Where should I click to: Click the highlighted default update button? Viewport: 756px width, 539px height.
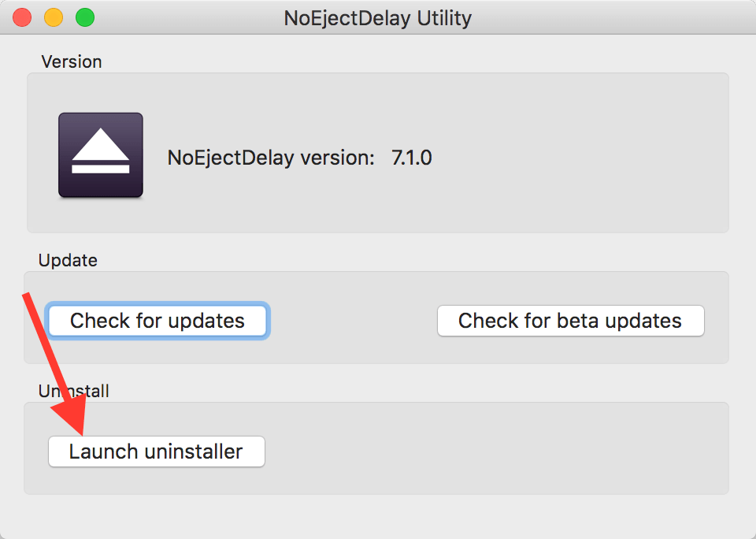(x=157, y=321)
